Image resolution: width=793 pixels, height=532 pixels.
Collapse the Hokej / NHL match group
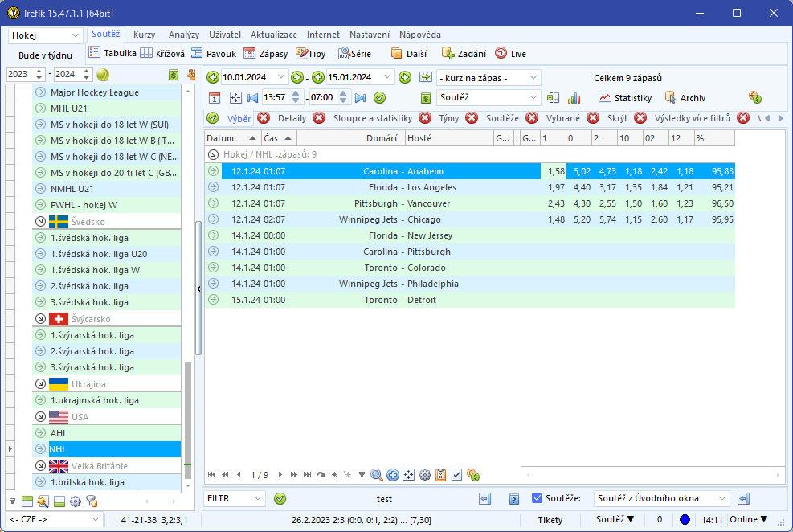[214, 154]
